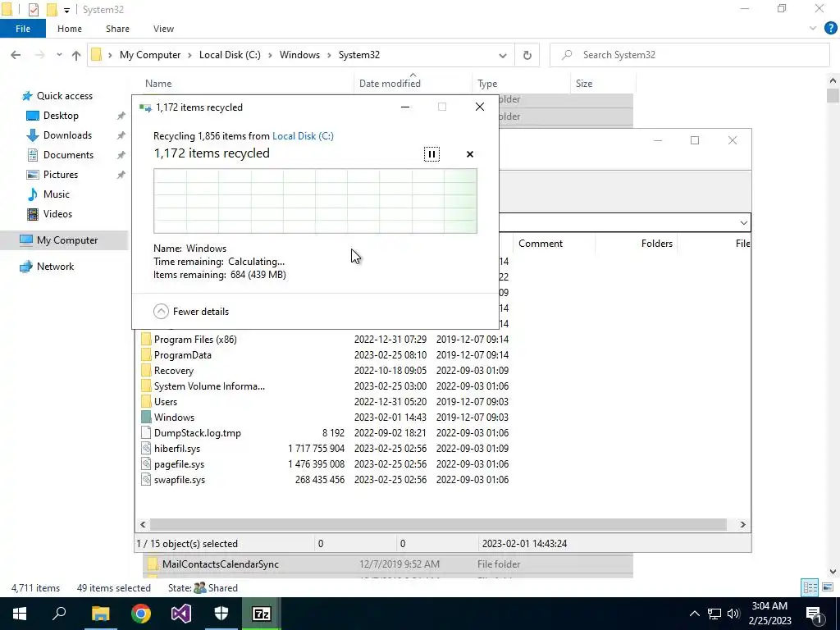Open the notification center
The width and height of the screenshot is (840, 630).
pyautogui.click(x=814, y=614)
